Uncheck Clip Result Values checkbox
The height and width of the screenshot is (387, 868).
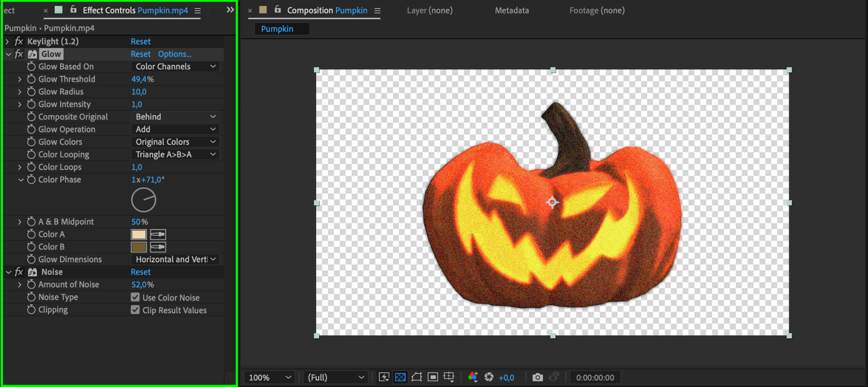click(x=135, y=310)
